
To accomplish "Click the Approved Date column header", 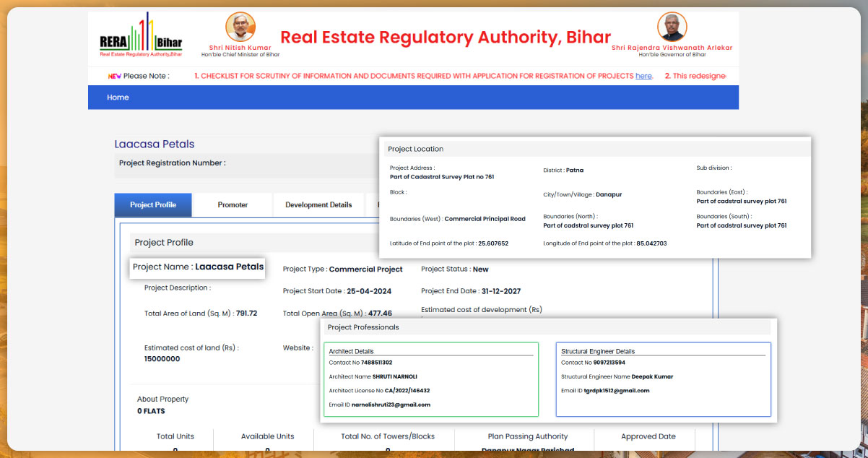I will point(648,436).
